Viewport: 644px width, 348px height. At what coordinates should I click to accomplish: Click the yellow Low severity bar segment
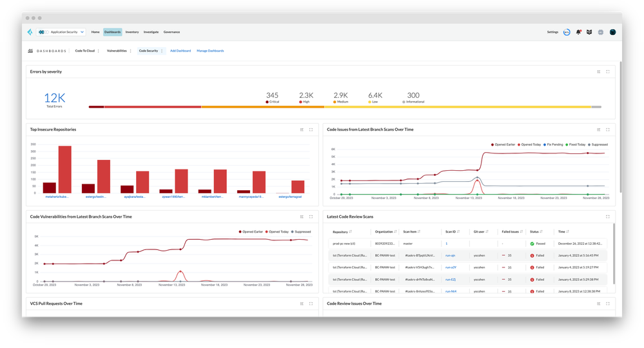click(x=477, y=107)
